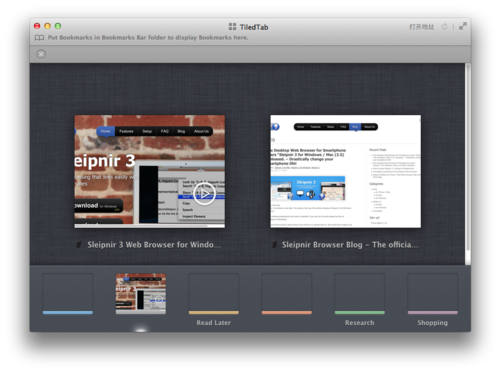Click the 打开地址 open address button
The height and width of the screenshot is (373, 500).
(x=422, y=27)
